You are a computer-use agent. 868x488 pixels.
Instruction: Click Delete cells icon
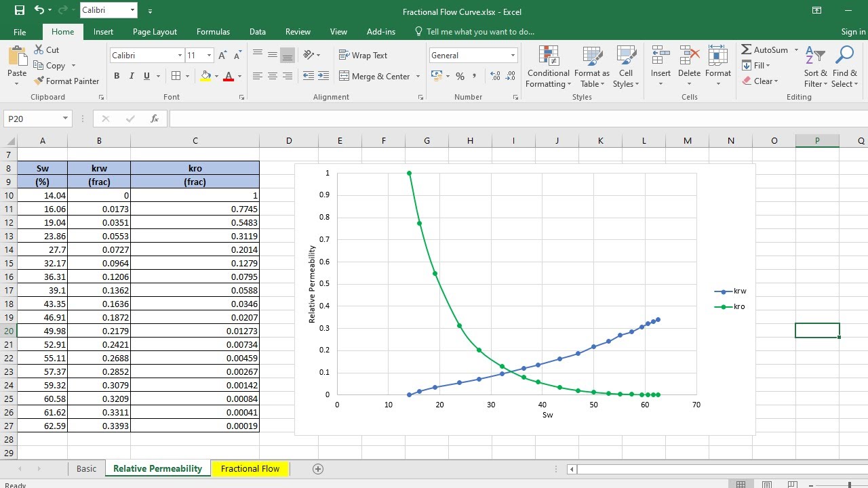(689, 56)
